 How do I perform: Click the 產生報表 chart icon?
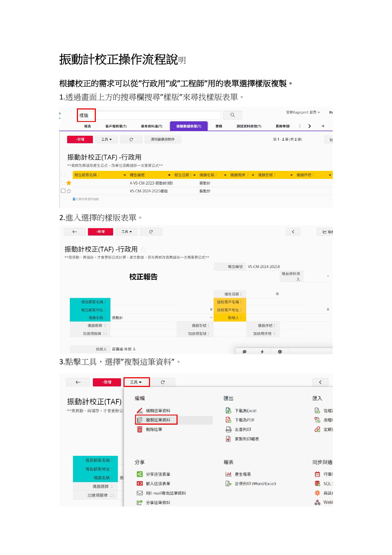(x=228, y=474)
